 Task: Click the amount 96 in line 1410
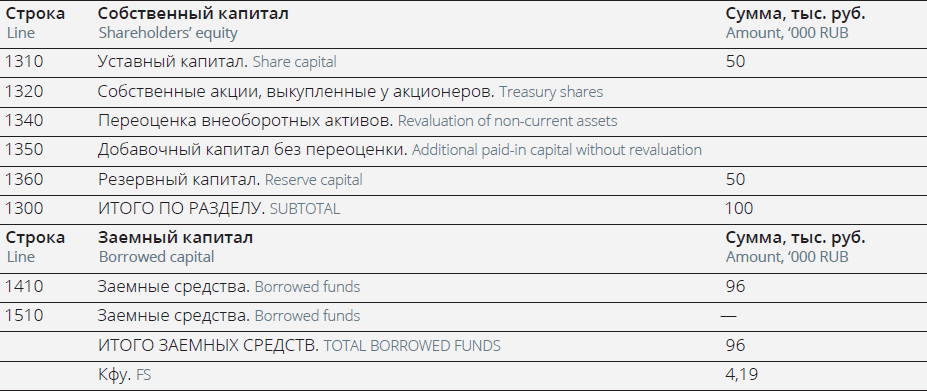tap(735, 286)
